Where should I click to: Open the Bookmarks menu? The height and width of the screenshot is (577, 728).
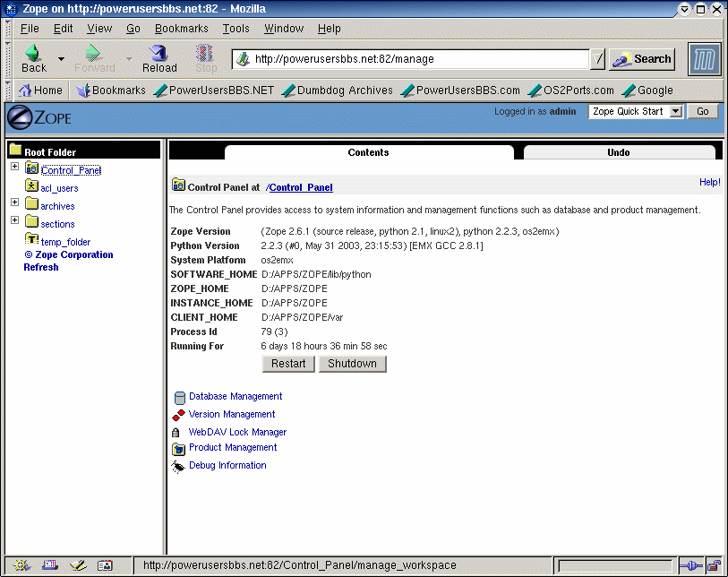pos(182,29)
